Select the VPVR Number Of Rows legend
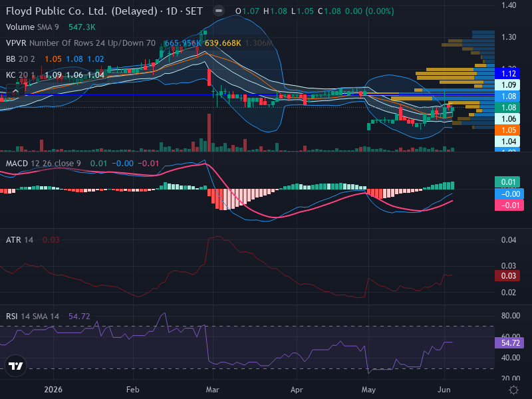Screen dimensions: 532x399 [x=80, y=43]
